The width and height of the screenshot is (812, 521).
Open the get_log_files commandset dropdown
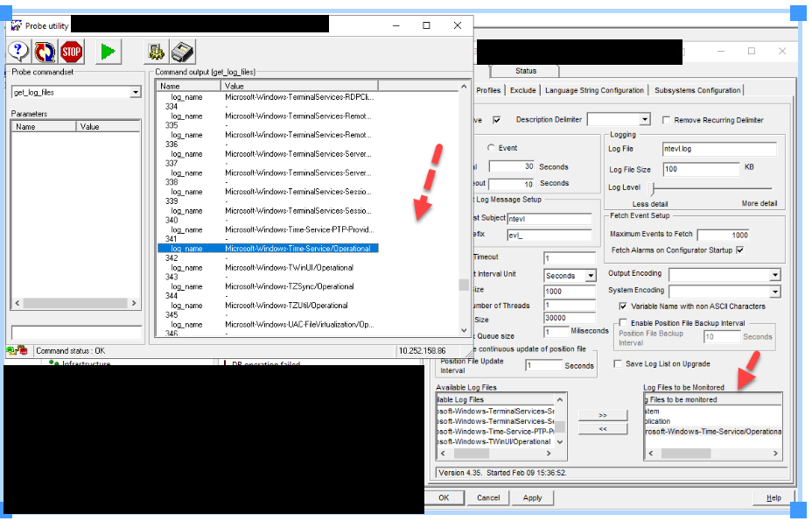[135, 92]
